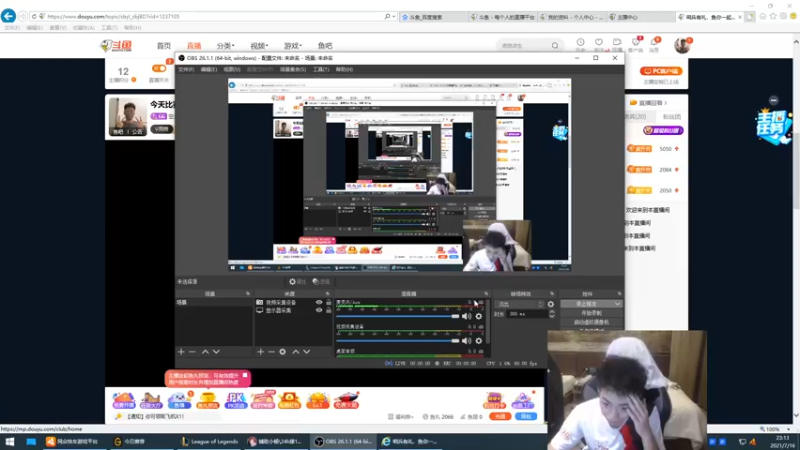This screenshot has height=450, width=800.
Task: Open the scene transition type dropdown
Action: coord(520,304)
